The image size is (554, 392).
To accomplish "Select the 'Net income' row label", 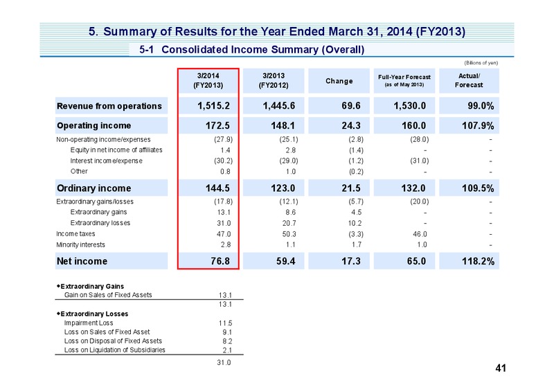I will pyautogui.click(x=111, y=261).
